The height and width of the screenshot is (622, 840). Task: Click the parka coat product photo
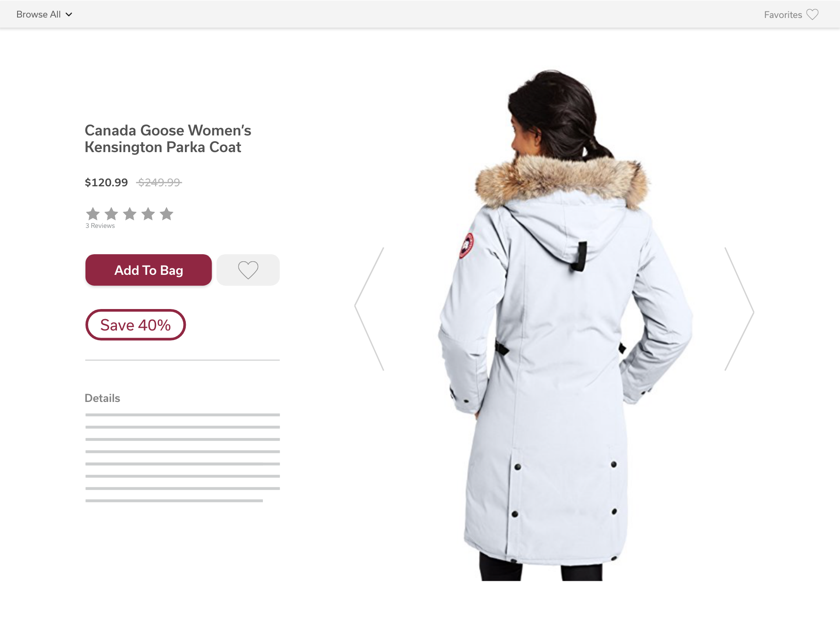click(565, 325)
